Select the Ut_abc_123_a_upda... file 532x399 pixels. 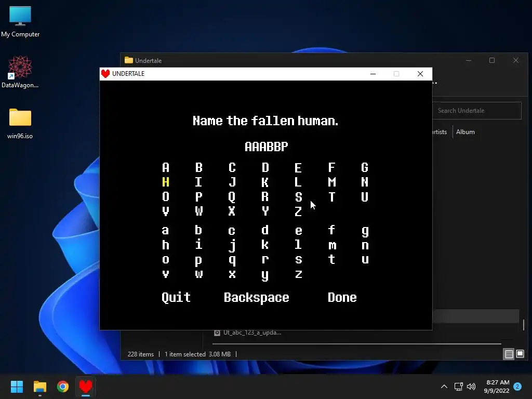click(x=247, y=333)
